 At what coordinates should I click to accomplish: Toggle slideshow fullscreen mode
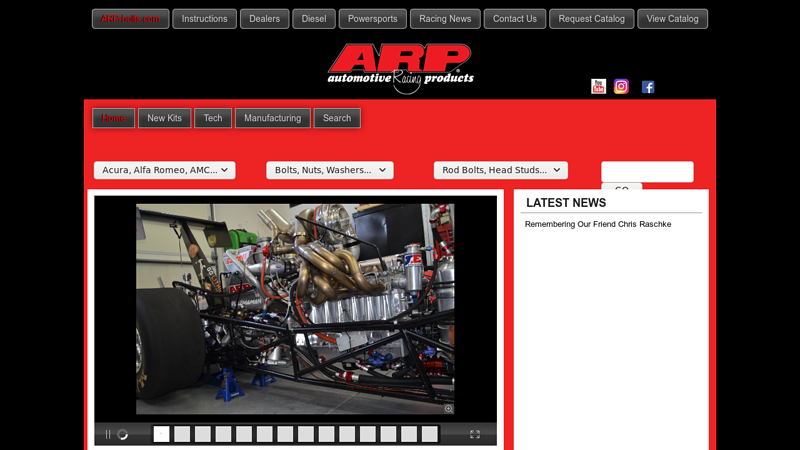[x=474, y=434]
